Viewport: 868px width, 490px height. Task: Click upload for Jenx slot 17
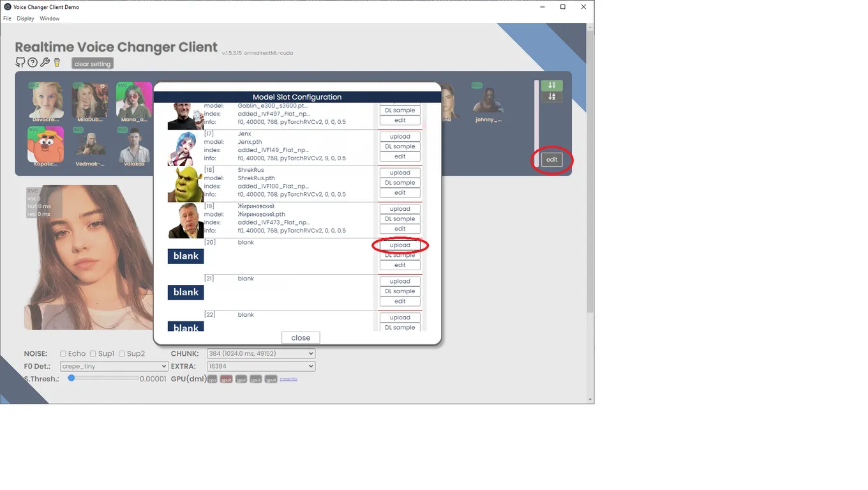[x=400, y=137]
